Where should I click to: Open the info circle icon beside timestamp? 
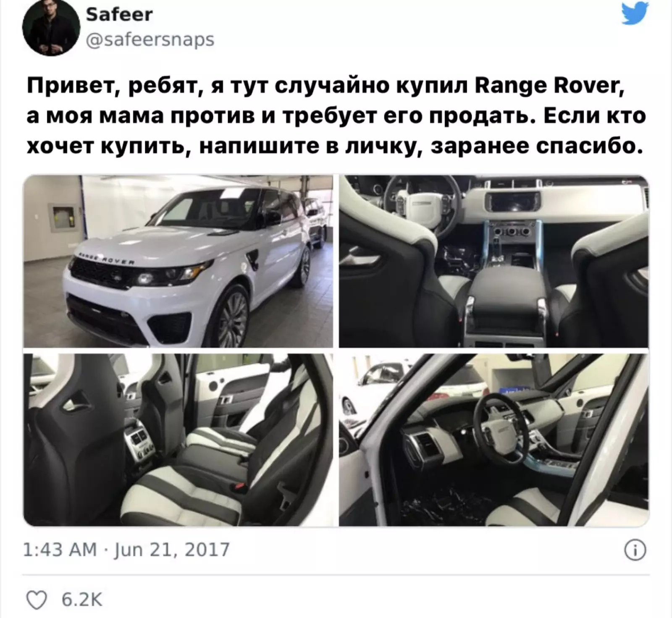coord(635,550)
